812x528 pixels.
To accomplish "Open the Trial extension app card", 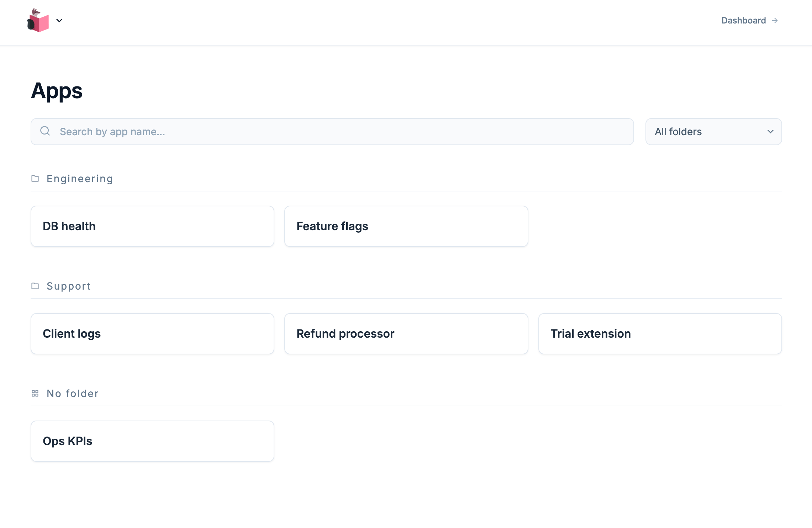I will click(660, 334).
